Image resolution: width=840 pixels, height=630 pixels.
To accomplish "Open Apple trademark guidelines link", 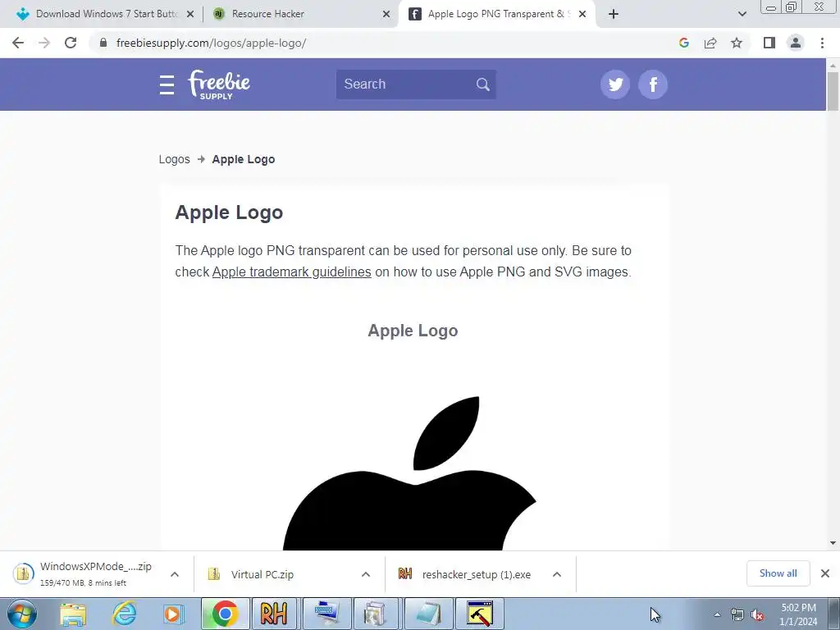I will 291,272.
